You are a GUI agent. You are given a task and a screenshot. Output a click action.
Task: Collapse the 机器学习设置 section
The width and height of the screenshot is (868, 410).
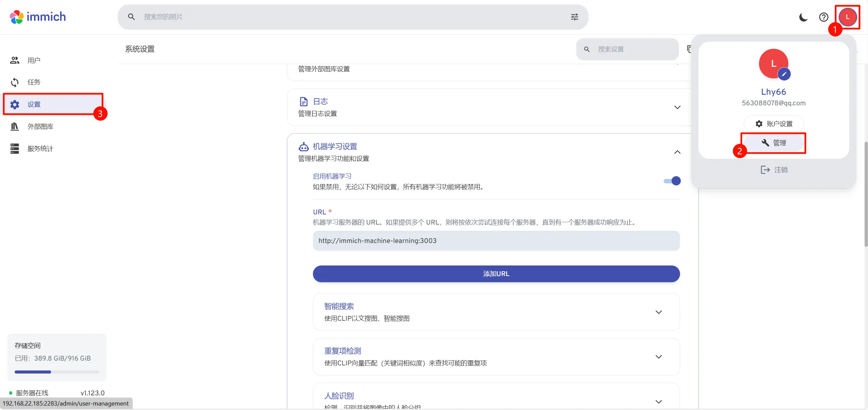pos(677,152)
